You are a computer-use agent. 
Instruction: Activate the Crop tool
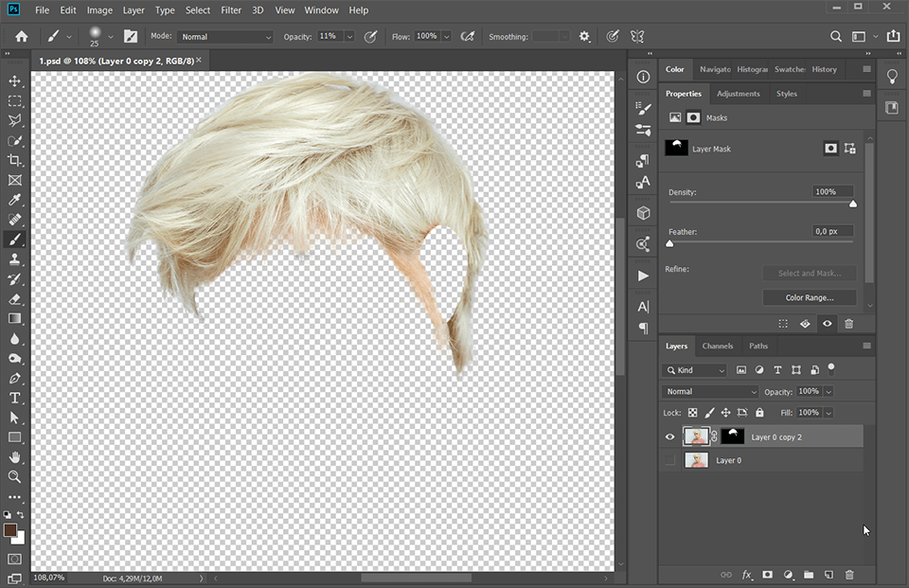tap(15, 160)
